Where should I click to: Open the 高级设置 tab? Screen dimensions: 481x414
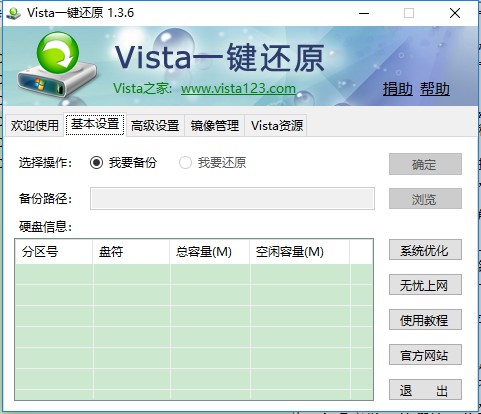click(155, 126)
